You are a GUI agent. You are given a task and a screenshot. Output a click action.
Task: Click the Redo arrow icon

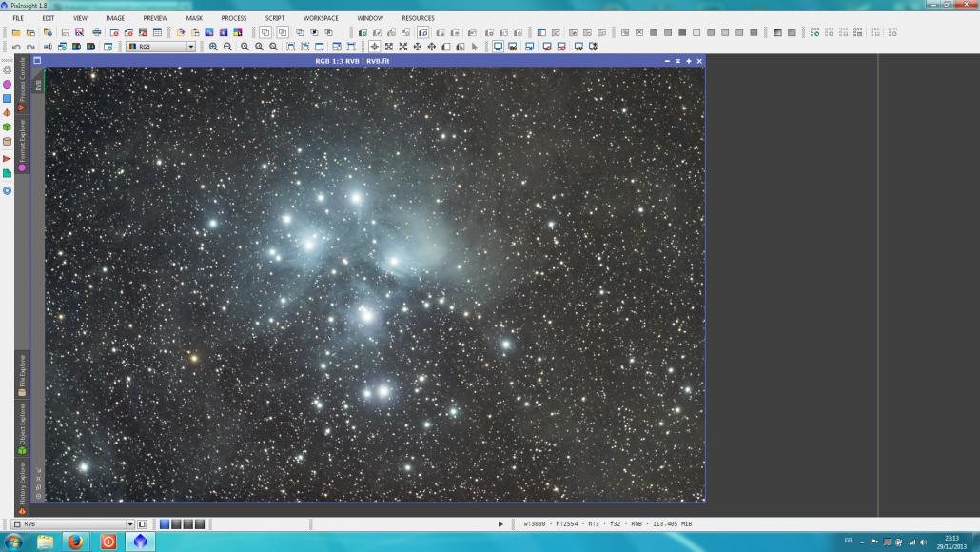point(30,47)
